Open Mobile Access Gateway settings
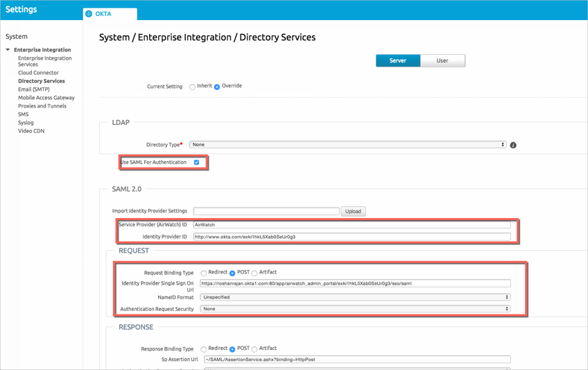Viewport: 588px width, 370px height. click(x=46, y=98)
